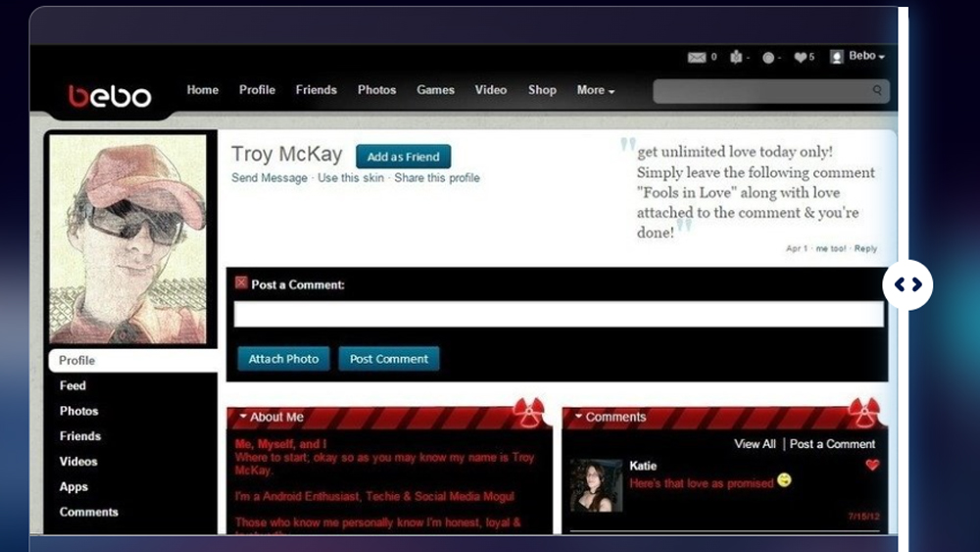Click the friend requests icon in top bar
The width and height of the screenshot is (980, 552).
coord(736,57)
